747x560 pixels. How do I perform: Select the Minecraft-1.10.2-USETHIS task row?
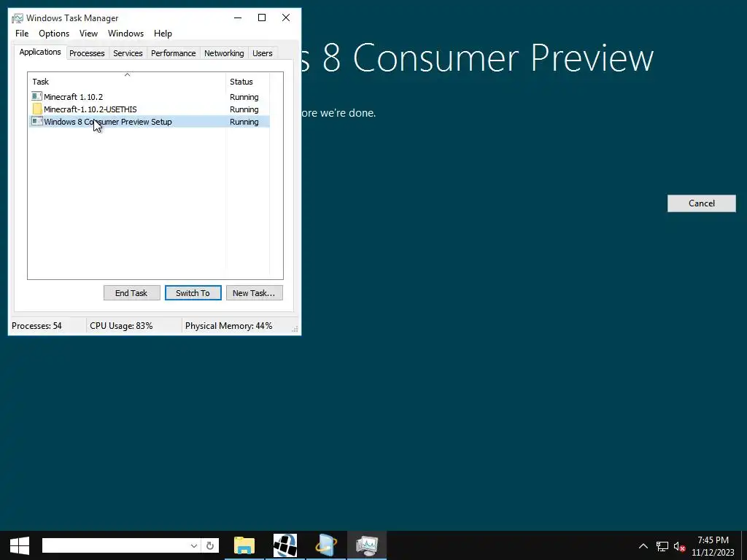(x=150, y=109)
